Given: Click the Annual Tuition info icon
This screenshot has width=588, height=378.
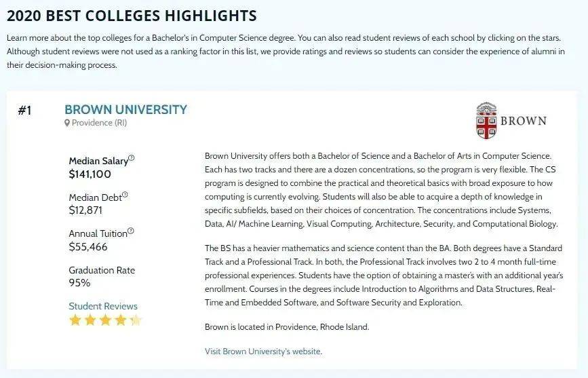Looking at the screenshot, I should pyautogui.click(x=131, y=231).
